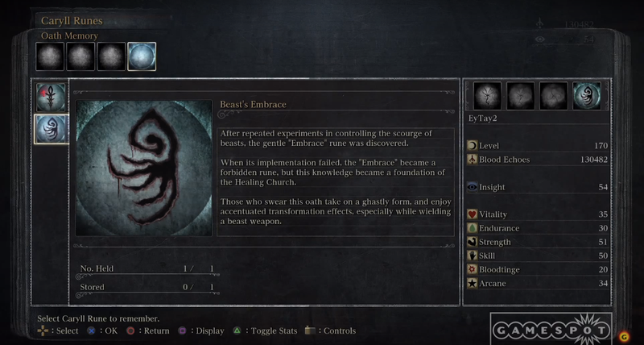This screenshot has height=345, width=644.
Task: Click the Bloodtinge stat icon
Action: click(473, 269)
